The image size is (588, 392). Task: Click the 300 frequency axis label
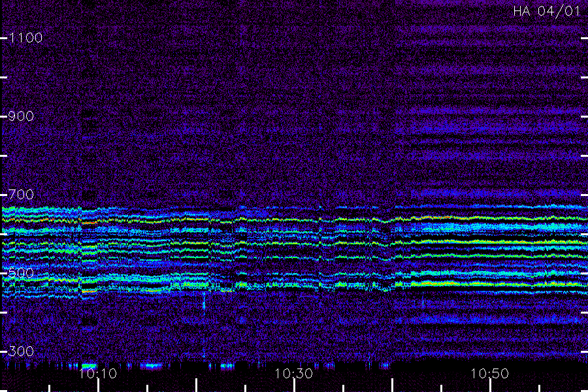tap(21, 351)
